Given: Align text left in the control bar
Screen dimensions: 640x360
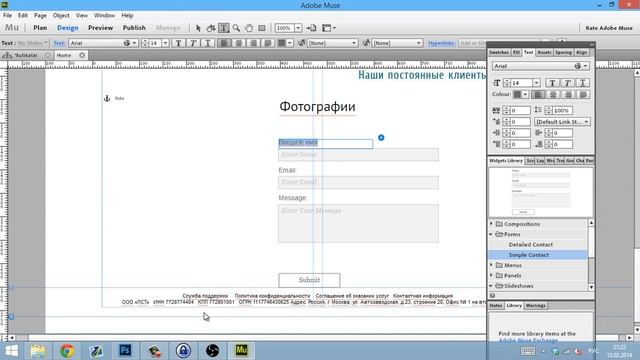Looking at the screenshot, I should tap(224, 43).
